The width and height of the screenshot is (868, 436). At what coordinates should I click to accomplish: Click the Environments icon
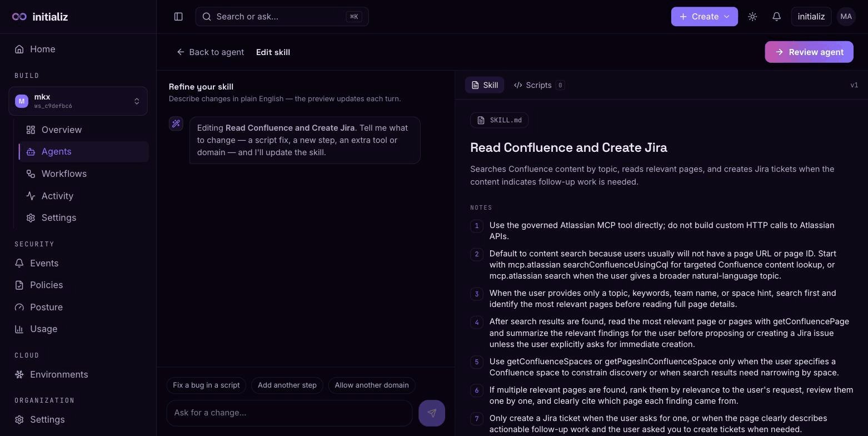tap(19, 374)
